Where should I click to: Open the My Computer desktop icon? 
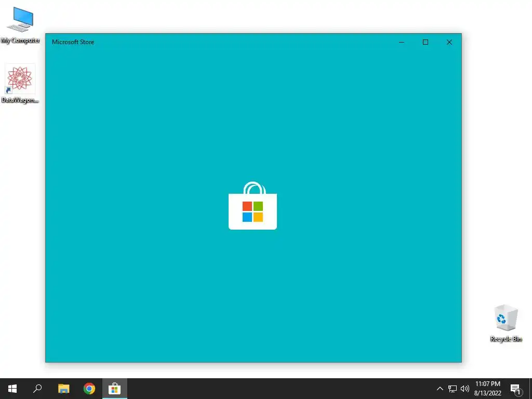[20, 25]
